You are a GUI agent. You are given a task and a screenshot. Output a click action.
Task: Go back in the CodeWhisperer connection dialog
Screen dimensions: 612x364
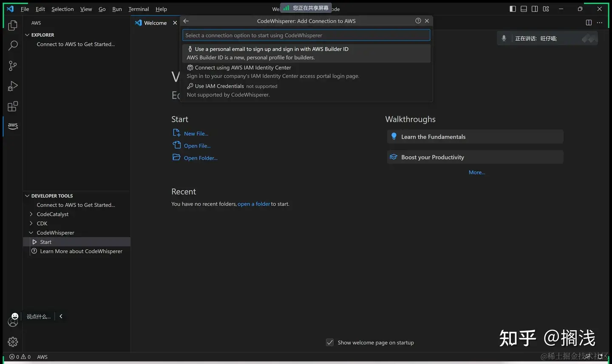186,21
